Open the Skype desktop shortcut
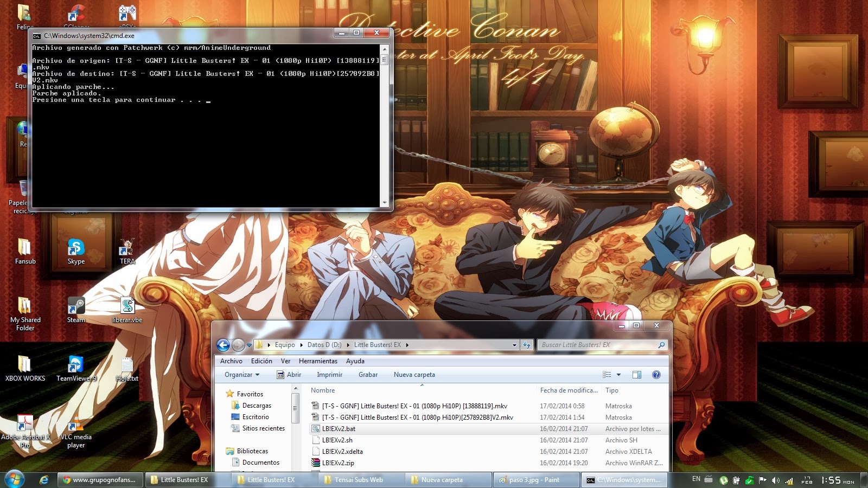 click(76, 252)
